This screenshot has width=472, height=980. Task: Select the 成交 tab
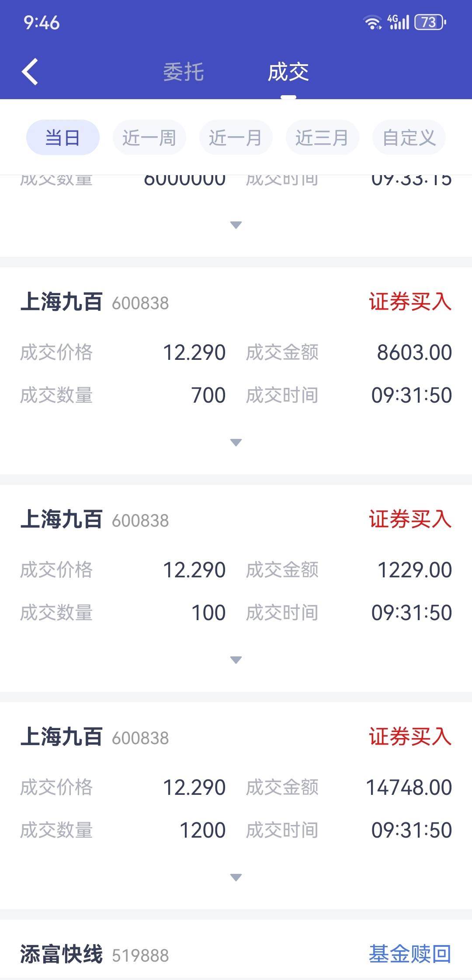click(x=288, y=72)
